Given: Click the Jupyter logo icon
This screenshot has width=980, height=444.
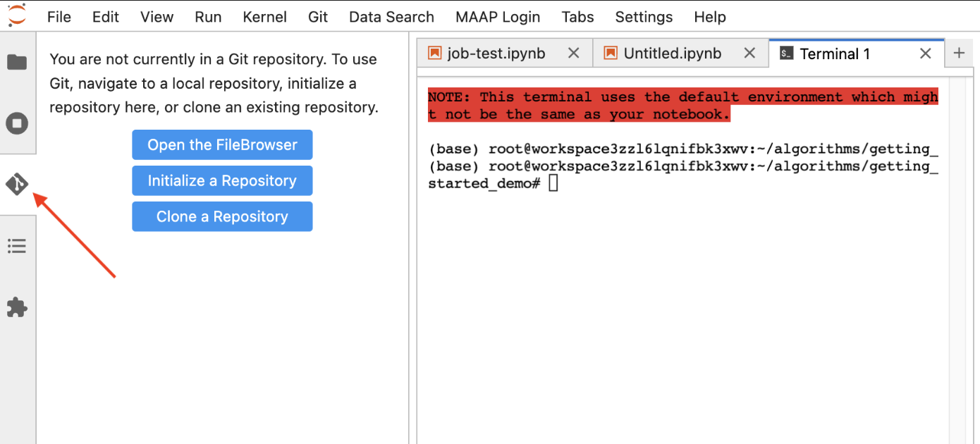Looking at the screenshot, I should [x=17, y=14].
